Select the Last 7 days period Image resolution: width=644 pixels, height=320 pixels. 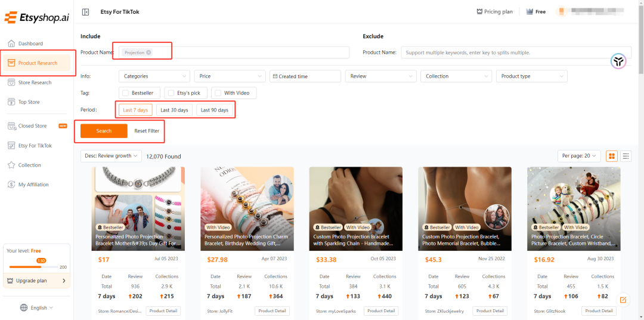click(135, 110)
